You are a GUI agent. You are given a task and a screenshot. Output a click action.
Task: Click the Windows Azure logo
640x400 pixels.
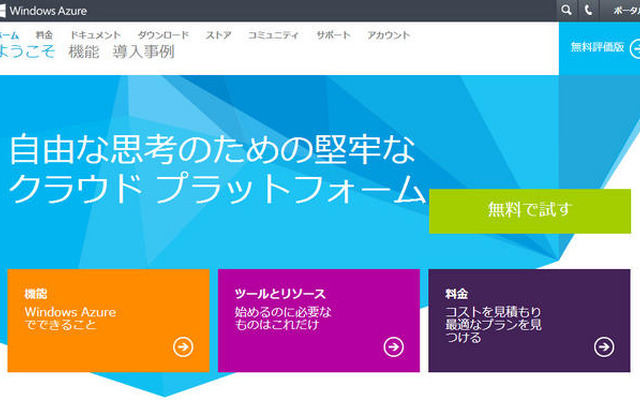[44, 11]
